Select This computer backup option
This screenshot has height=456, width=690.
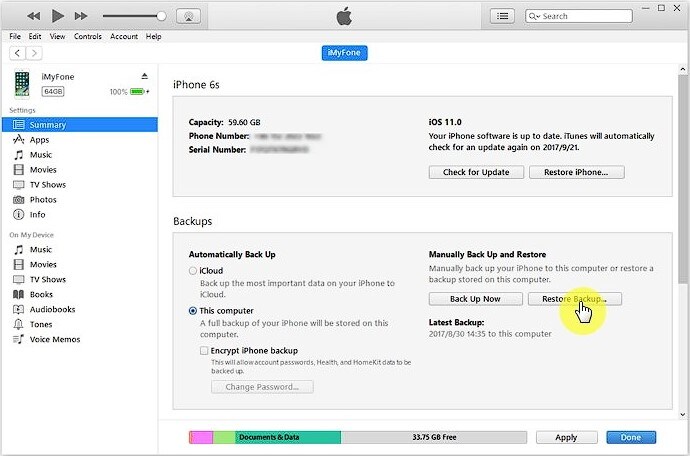(x=193, y=311)
